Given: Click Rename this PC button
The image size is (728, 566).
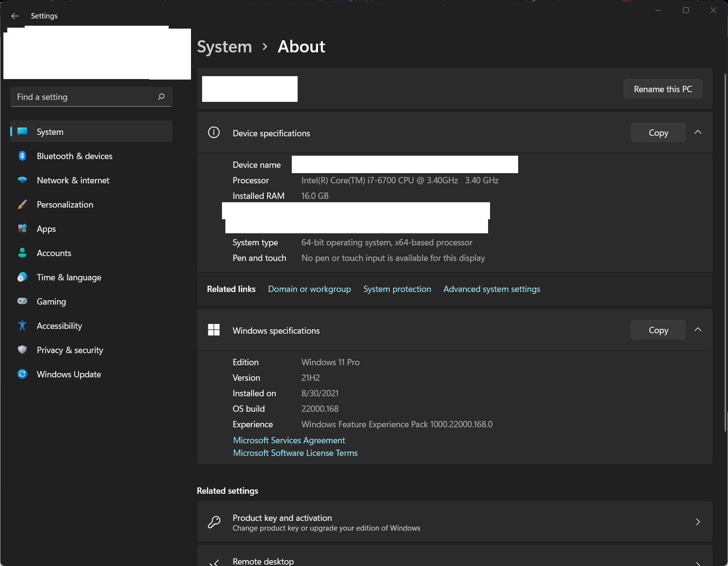Looking at the screenshot, I should [663, 89].
